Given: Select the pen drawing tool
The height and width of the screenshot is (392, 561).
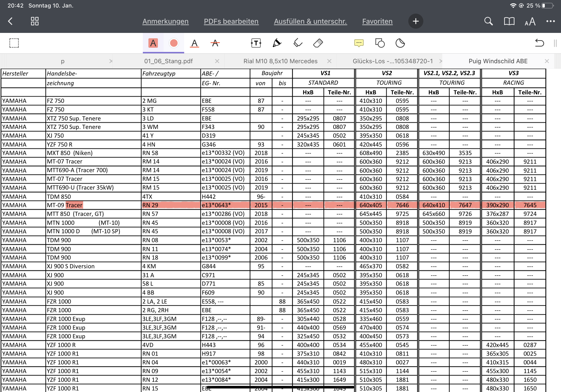Looking at the screenshot, I should 277,43.
